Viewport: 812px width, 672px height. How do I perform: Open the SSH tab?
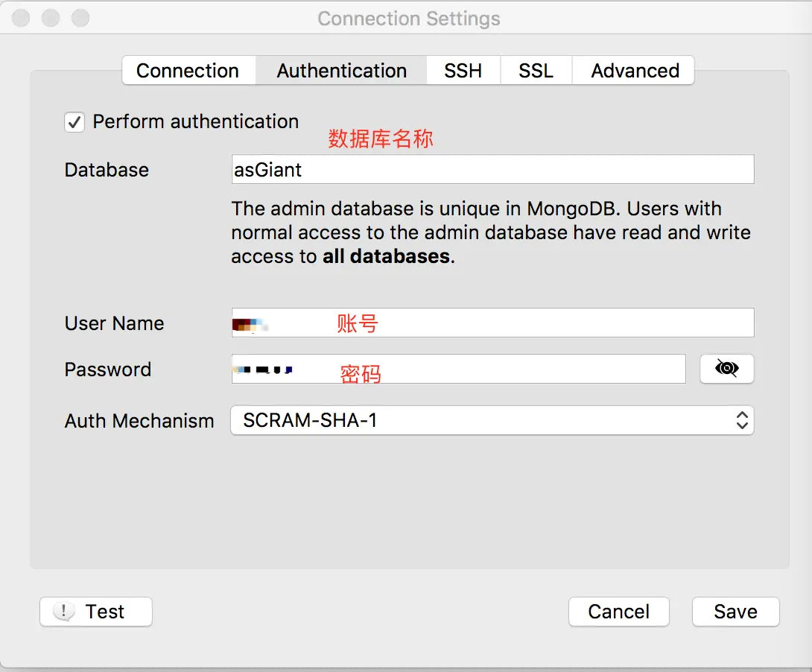pos(463,71)
